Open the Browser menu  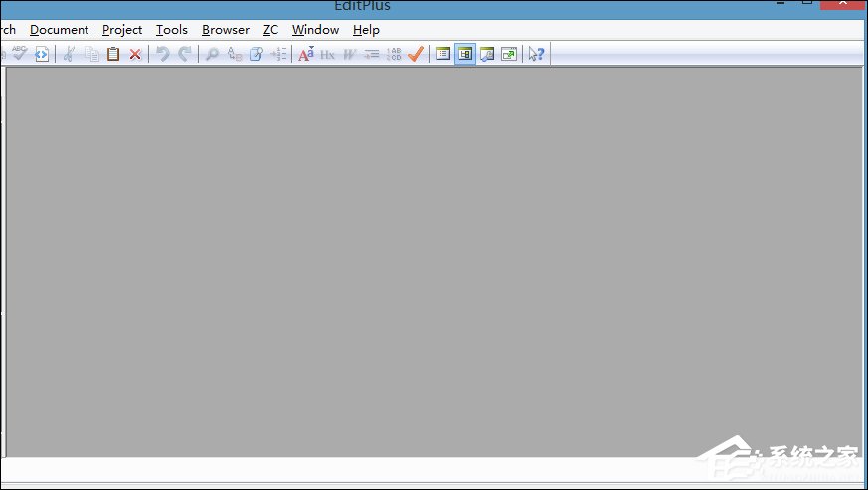point(226,30)
